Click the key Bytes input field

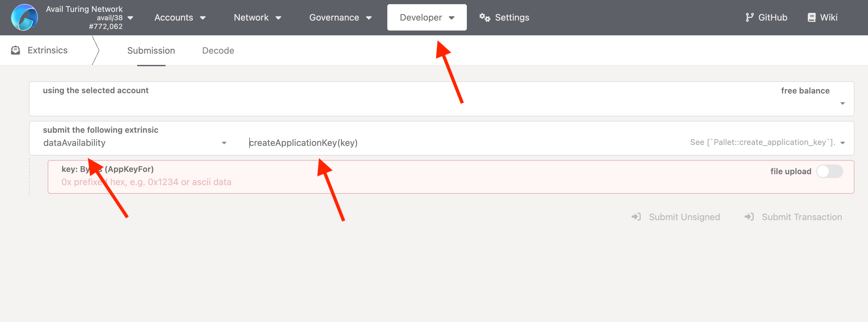click(404, 182)
